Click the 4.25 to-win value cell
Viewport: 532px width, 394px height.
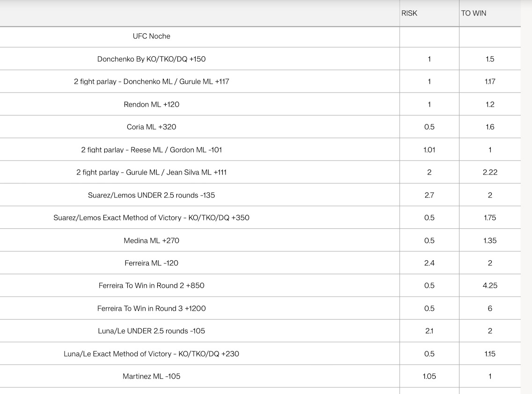click(490, 285)
